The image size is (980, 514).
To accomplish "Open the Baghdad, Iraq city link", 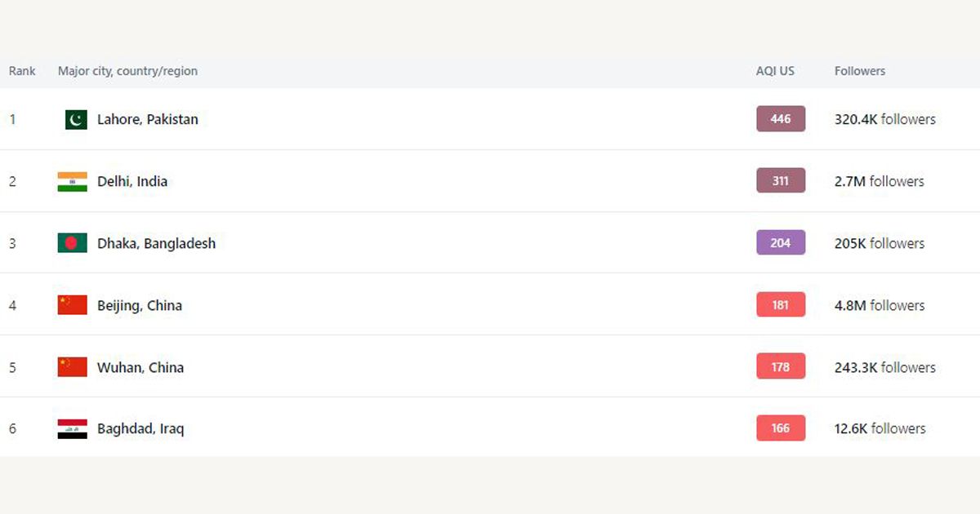I will click(x=140, y=428).
